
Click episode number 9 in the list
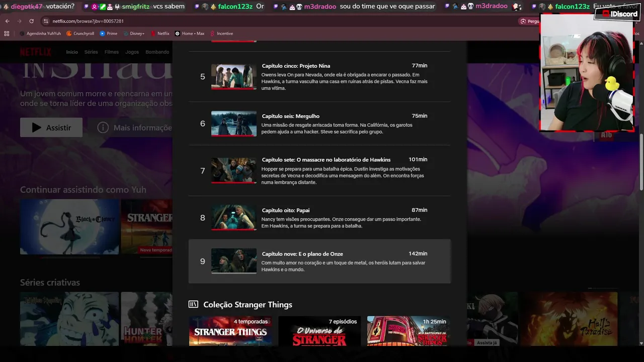(203, 261)
